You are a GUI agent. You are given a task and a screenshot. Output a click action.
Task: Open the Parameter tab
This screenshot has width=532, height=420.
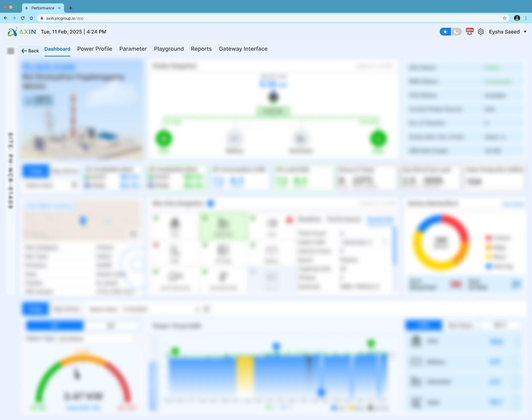click(x=133, y=49)
